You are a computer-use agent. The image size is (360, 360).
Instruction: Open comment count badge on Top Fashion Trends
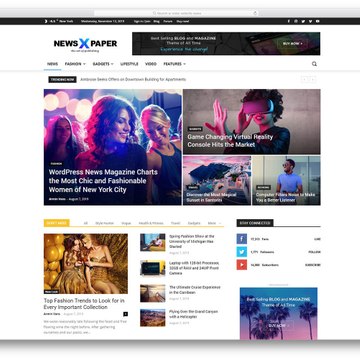coord(125,314)
